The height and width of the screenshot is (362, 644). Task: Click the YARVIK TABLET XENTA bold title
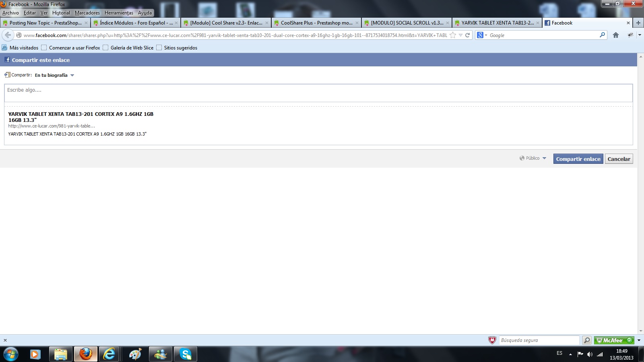click(81, 117)
